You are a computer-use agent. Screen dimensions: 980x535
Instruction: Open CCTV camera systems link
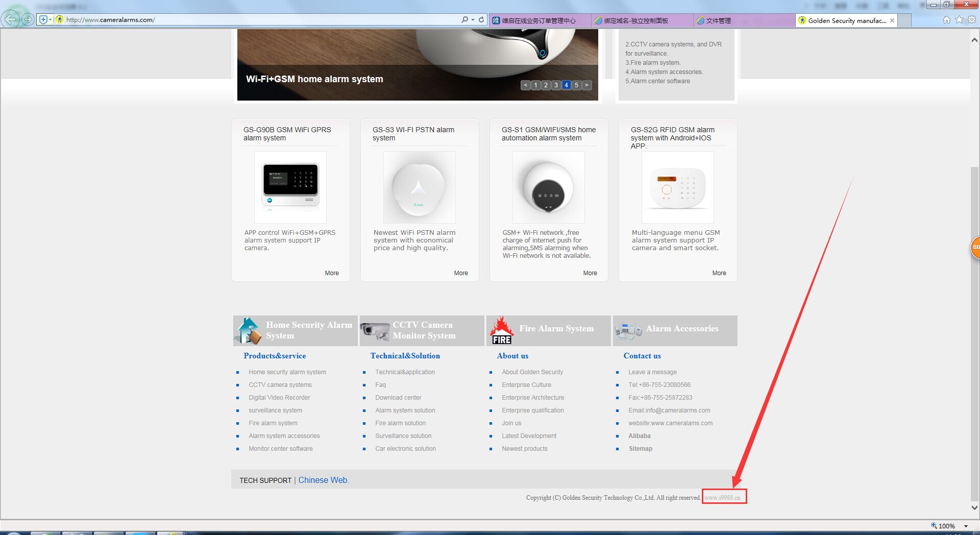click(x=280, y=385)
